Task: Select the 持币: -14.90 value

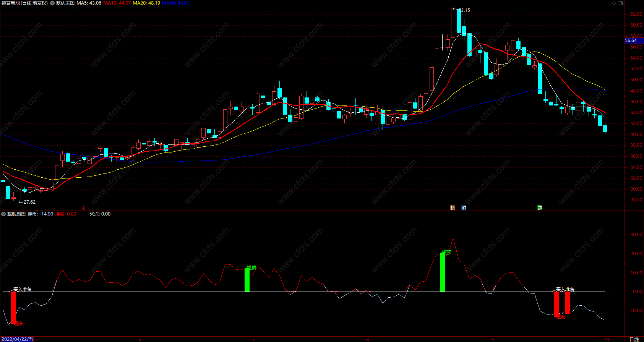Action: point(40,214)
